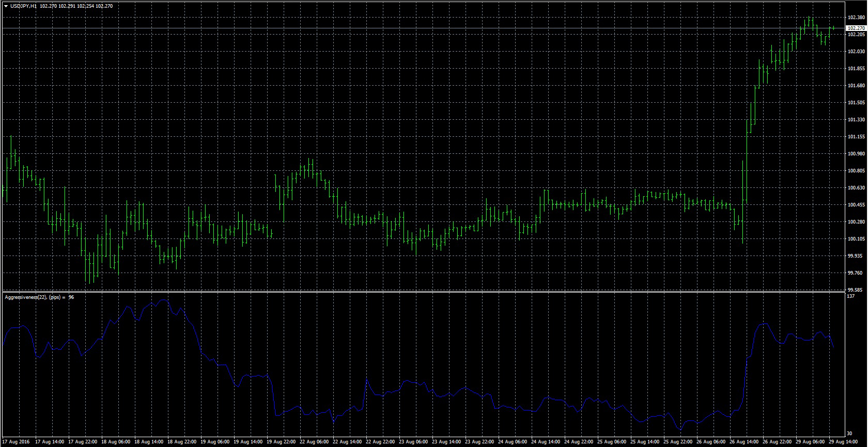868x447 pixels.
Task: Click the 24 Aug 06:00 time label
Action: coord(513,442)
